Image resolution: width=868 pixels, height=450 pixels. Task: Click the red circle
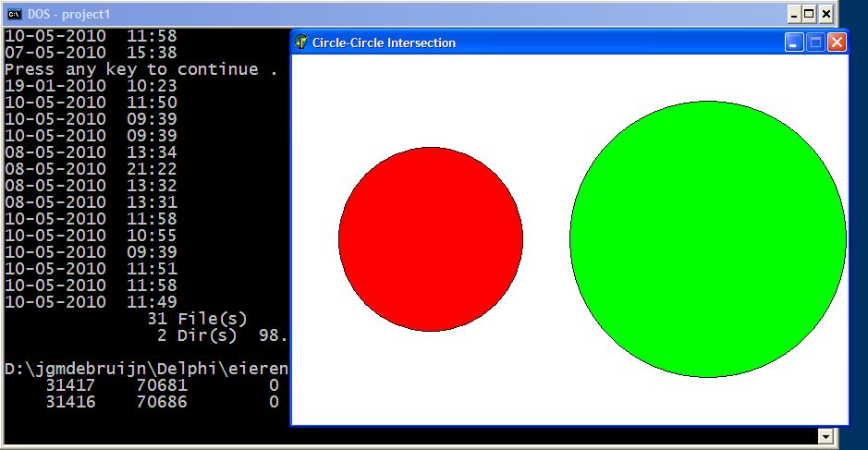[x=431, y=238]
